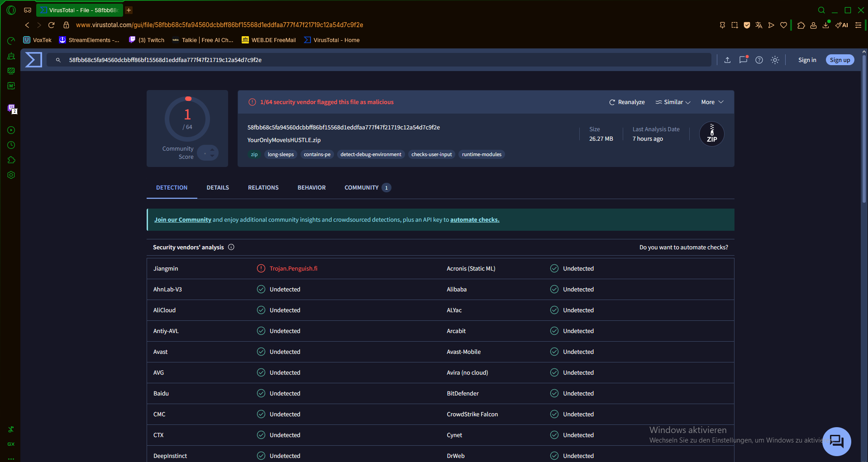The height and width of the screenshot is (462, 868).
Task: Open the sidebar Player icon
Action: pos(11,130)
